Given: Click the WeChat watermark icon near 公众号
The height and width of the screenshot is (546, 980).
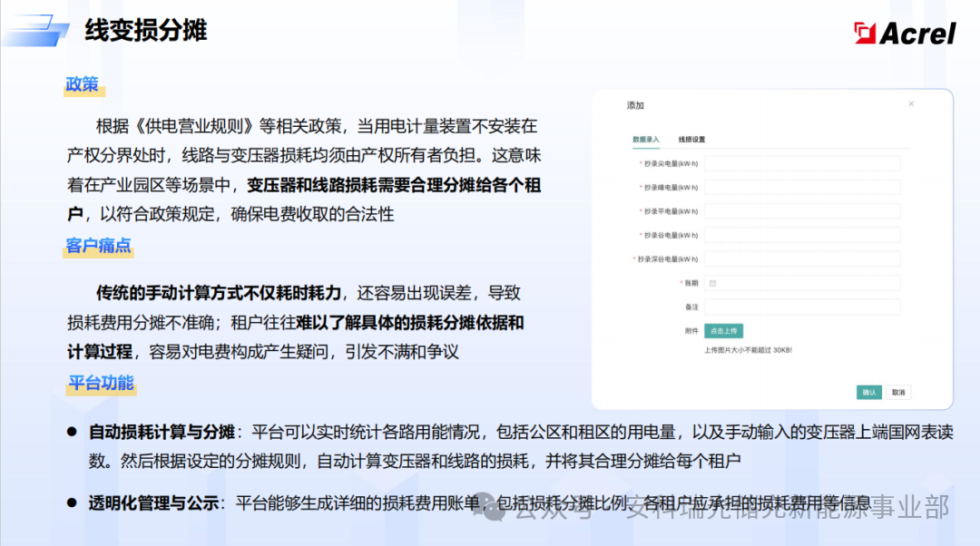Looking at the screenshot, I should pos(488,507).
